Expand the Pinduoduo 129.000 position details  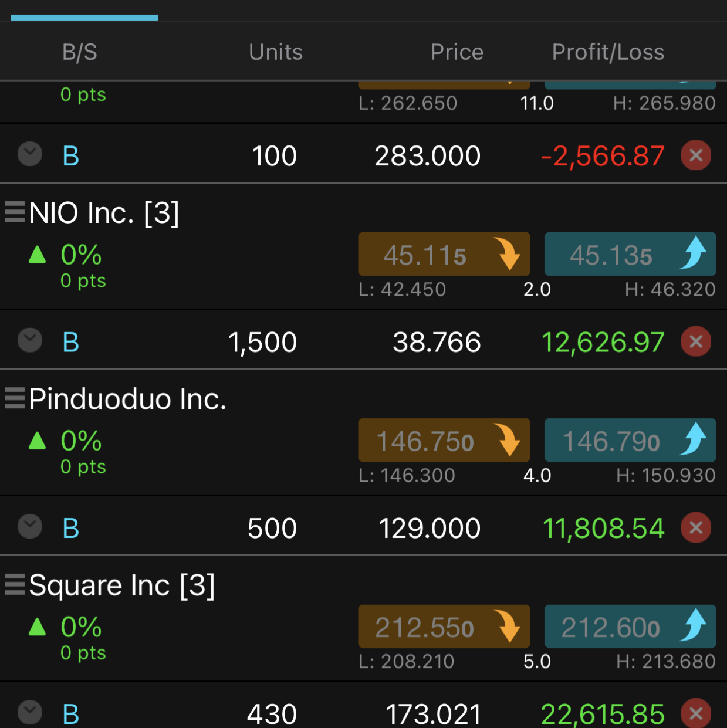pos(30,526)
